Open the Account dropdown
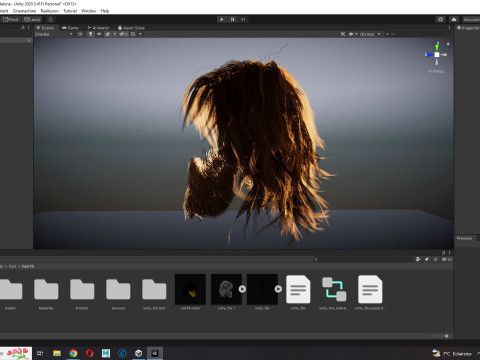Image resolution: width=480 pixels, height=360 pixels. coord(471,19)
